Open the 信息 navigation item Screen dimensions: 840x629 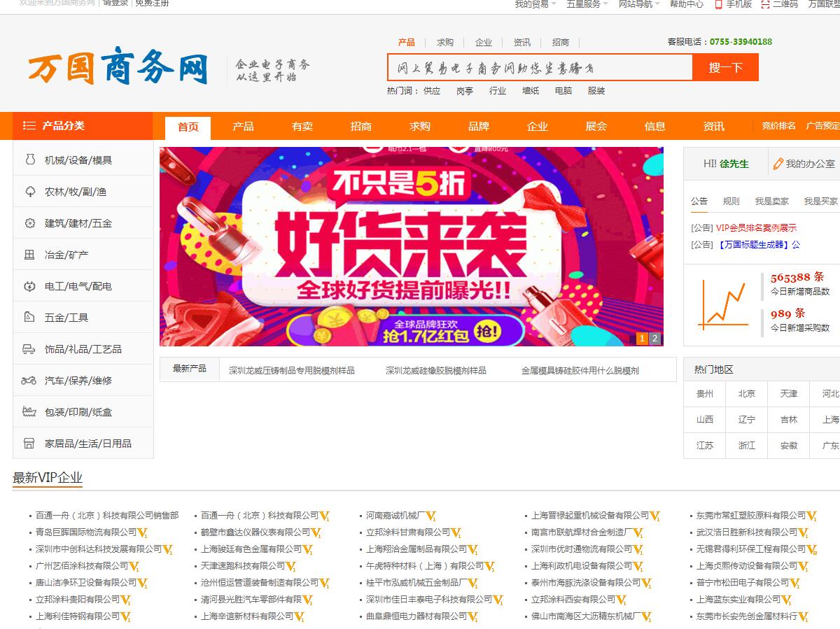click(x=655, y=127)
